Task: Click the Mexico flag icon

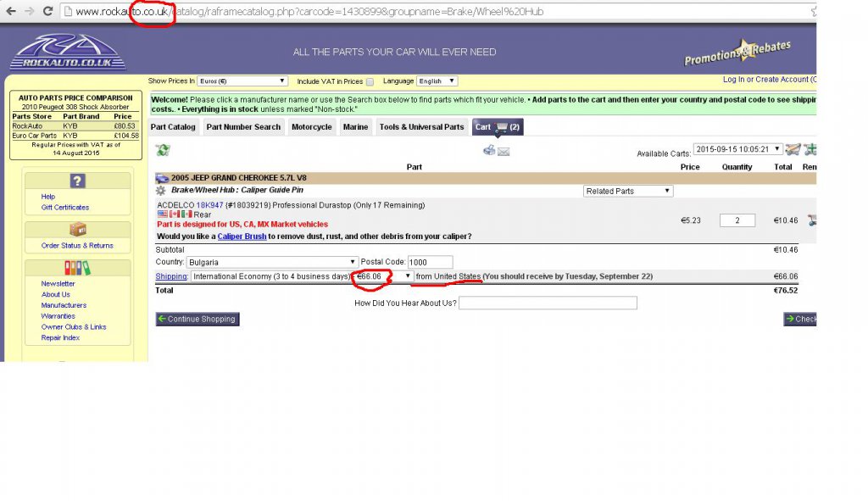Action: 186,214
